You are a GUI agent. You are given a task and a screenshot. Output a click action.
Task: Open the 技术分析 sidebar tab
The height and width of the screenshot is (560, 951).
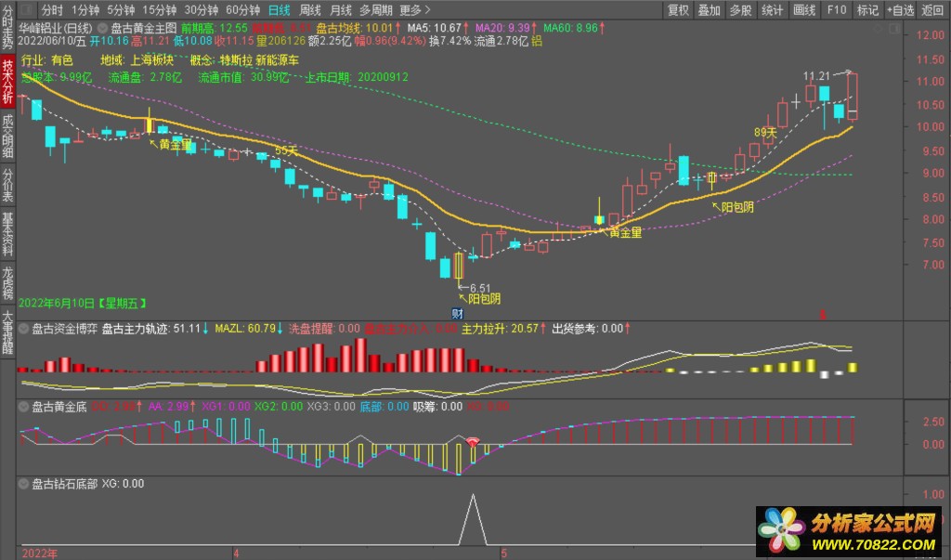[x=7, y=81]
